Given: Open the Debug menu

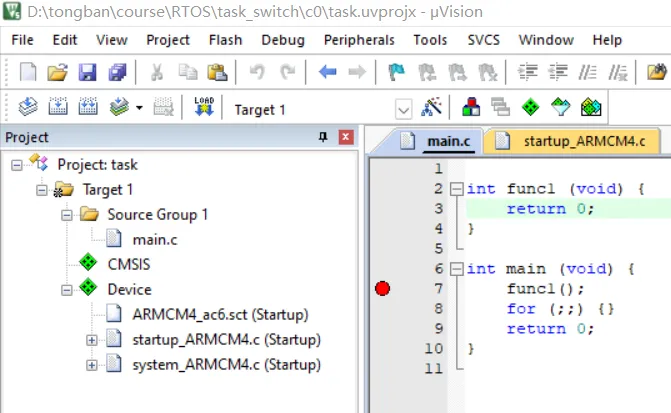Looking at the screenshot, I should [282, 40].
